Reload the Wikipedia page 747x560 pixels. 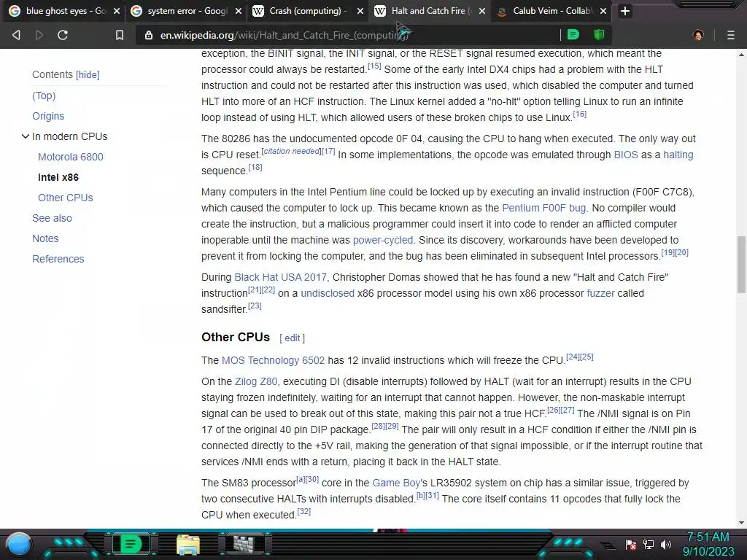[63, 35]
